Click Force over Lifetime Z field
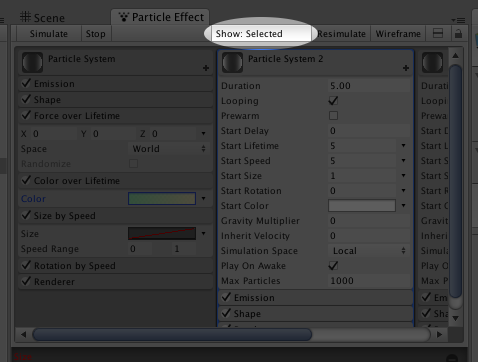The width and height of the screenshot is (478, 362). click(173, 134)
